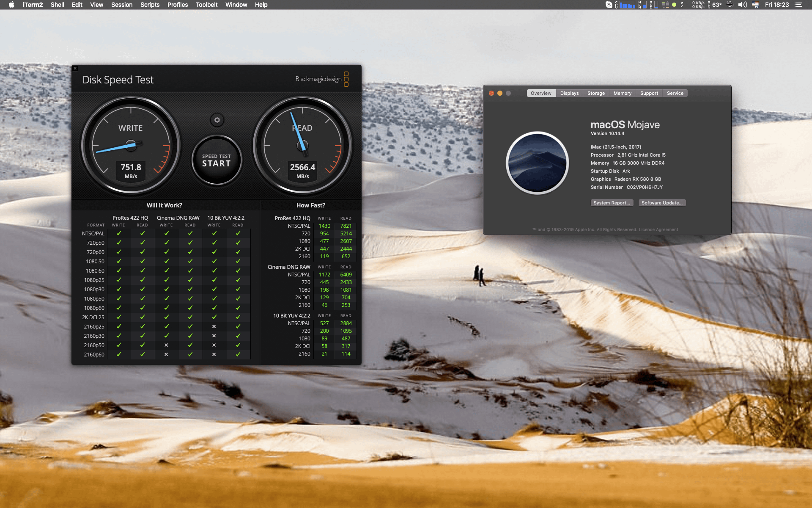Open the network speed KB/s indicator
This screenshot has width=812, height=508.
click(x=698, y=5)
